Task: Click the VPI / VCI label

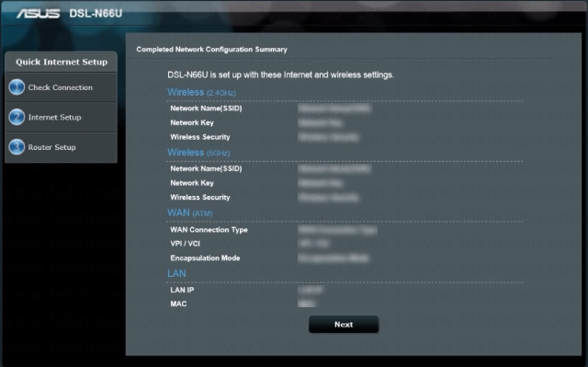Action: tap(186, 244)
